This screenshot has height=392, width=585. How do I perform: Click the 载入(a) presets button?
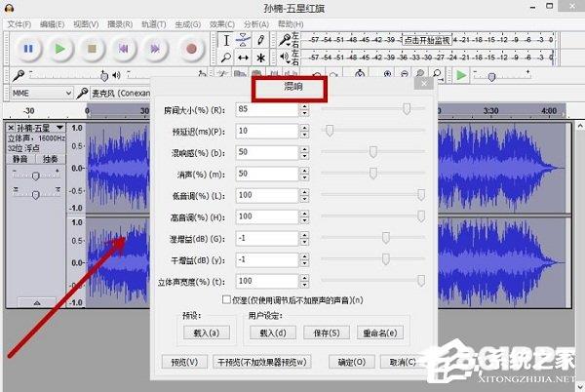[x=207, y=333]
